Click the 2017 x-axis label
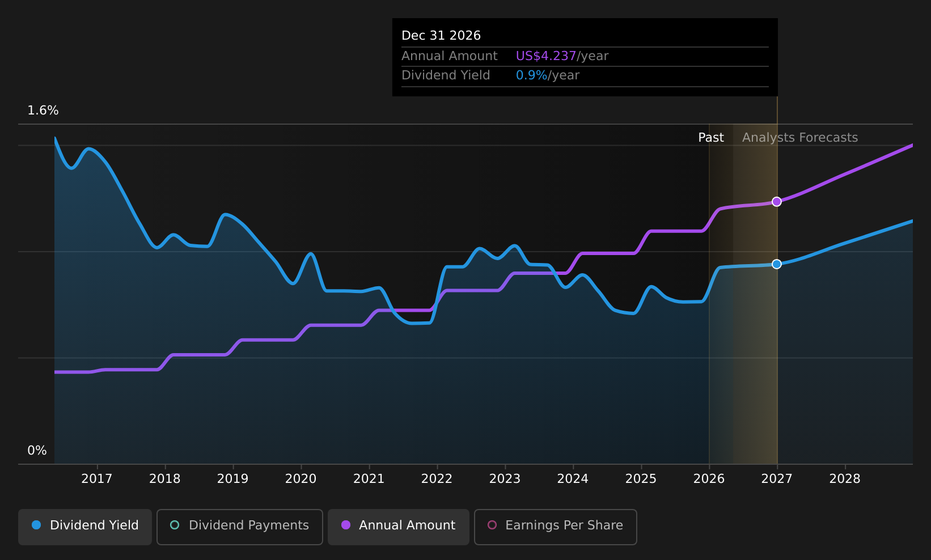The image size is (931, 560). click(x=97, y=479)
